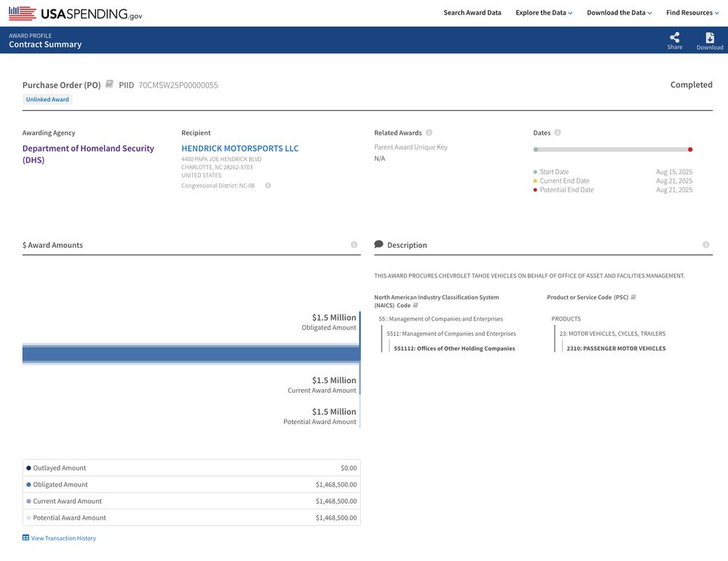Image resolution: width=728 pixels, height=561 pixels.
Task: Click recipient address 4400 PAPA JOE HENDRICK BLVD
Action: (221, 159)
